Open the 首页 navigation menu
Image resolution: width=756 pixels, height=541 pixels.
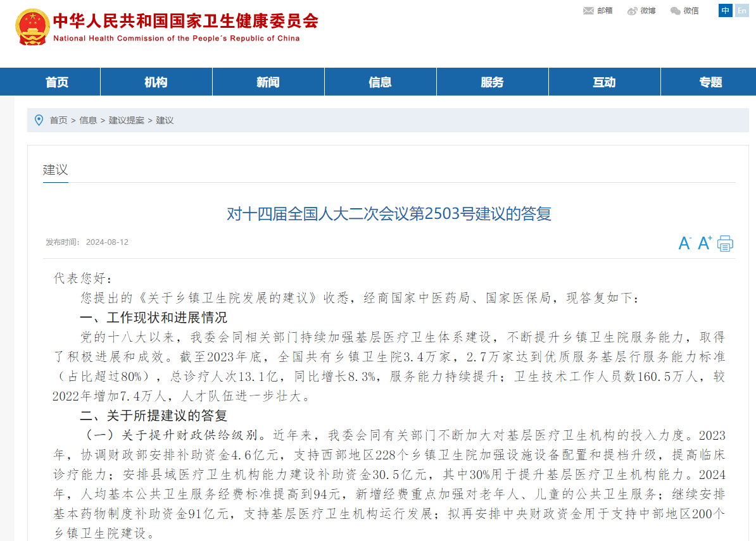point(56,82)
